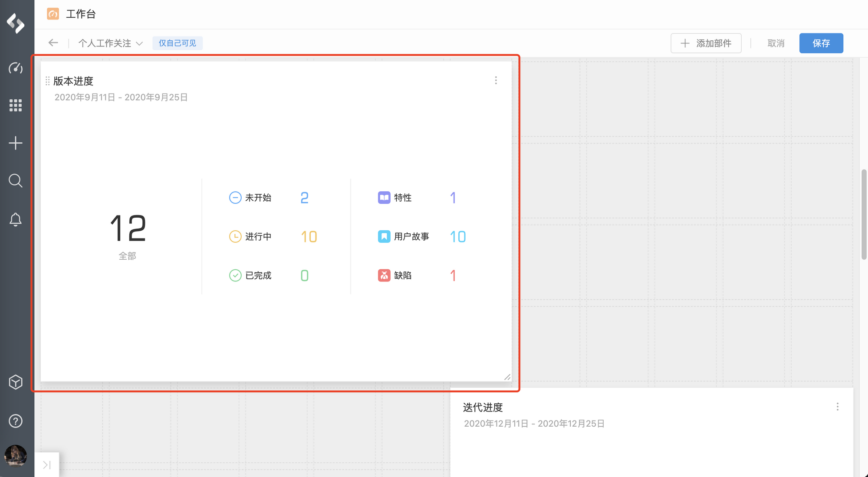Click the blue 用户故事 count 10
The height and width of the screenshot is (477, 868).
point(458,237)
